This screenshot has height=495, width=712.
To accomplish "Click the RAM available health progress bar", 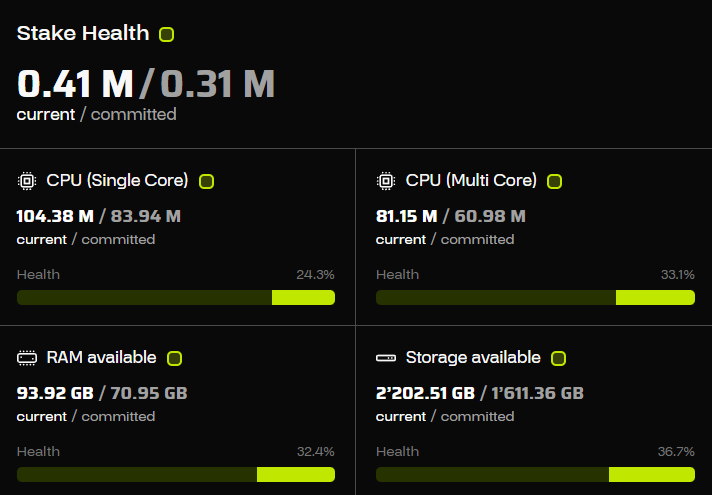I will [176, 474].
